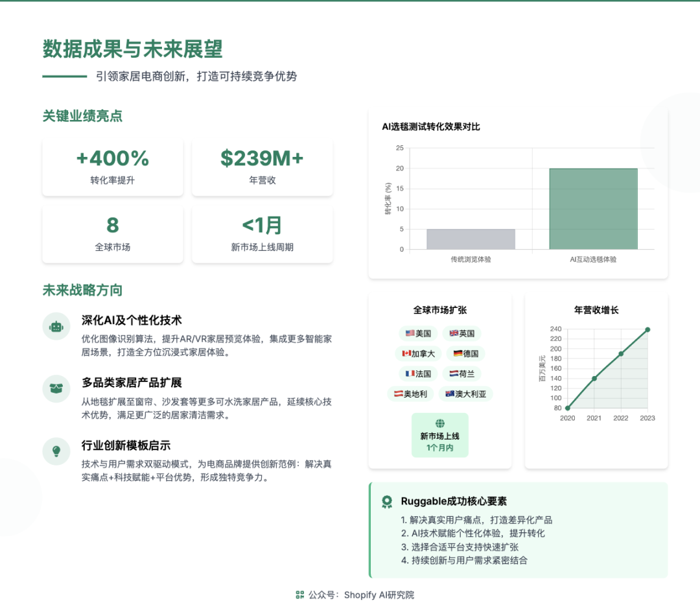Click the Dutch flag in 荷兰 tag

[x=454, y=373]
